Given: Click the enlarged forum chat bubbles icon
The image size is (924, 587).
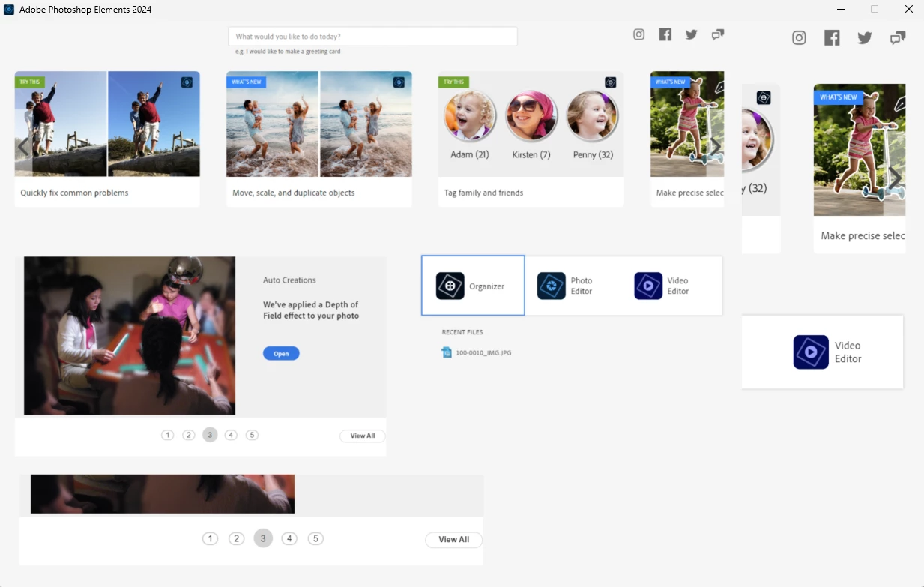Looking at the screenshot, I should 898,38.
